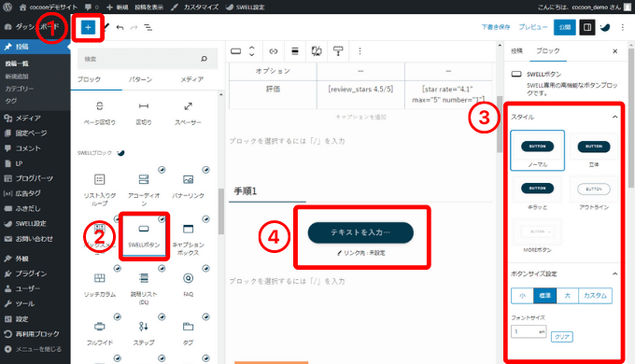
Task: Insert the フルワイド block
Action: pos(100,333)
